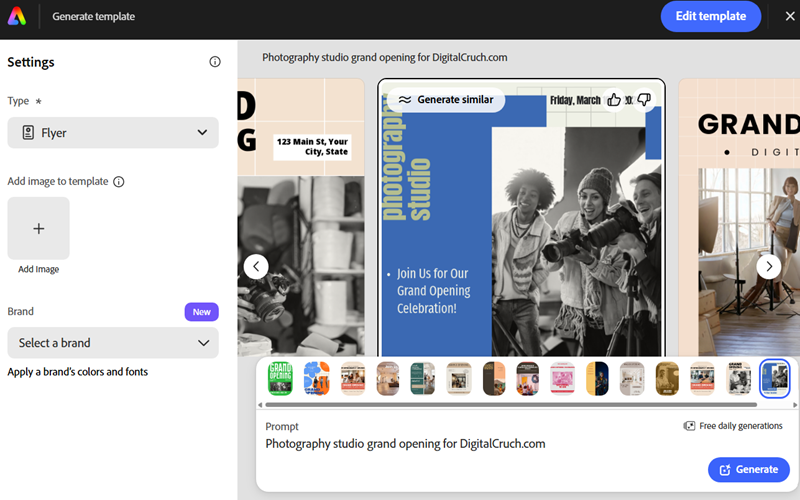Screen dimensions: 800x500
Task: Click the scroll-left arrow under the thumbnails
Action: (x=260, y=405)
